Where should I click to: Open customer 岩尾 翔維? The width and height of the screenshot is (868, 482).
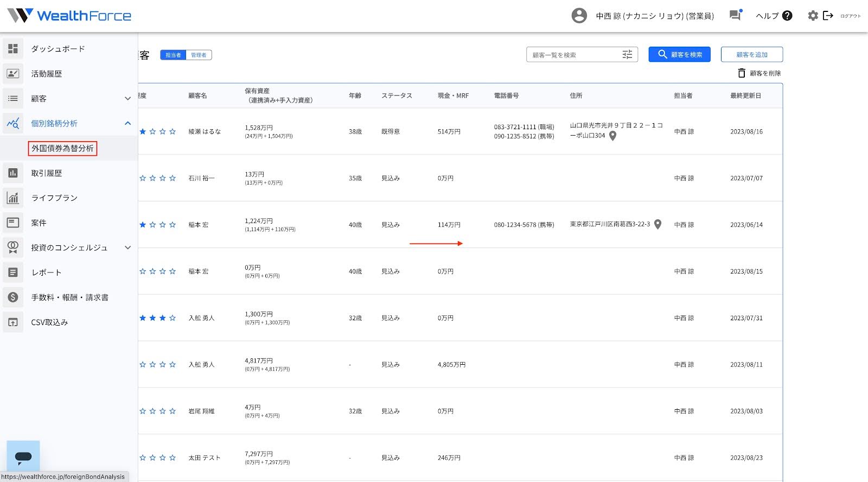point(201,411)
